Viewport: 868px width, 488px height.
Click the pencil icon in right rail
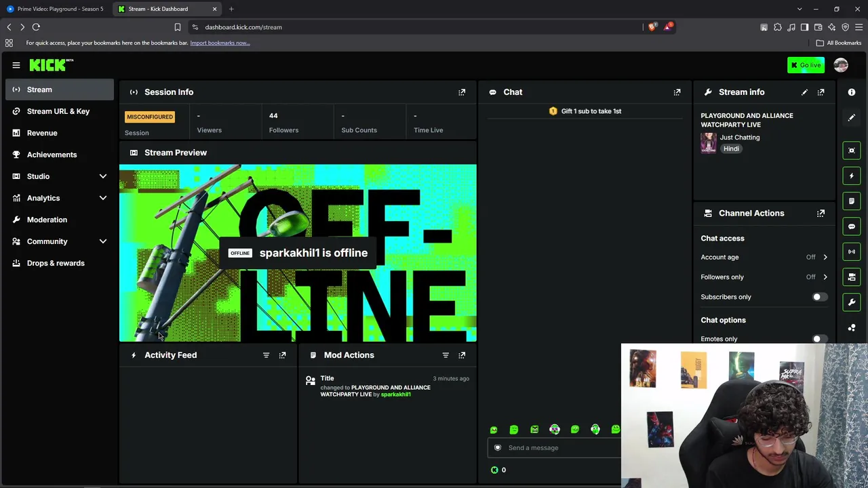point(852,118)
